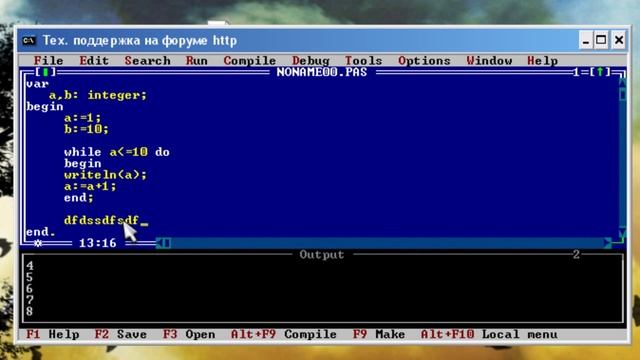Open the Help menu
Viewport: 640px width, 360px height.
click(542, 61)
